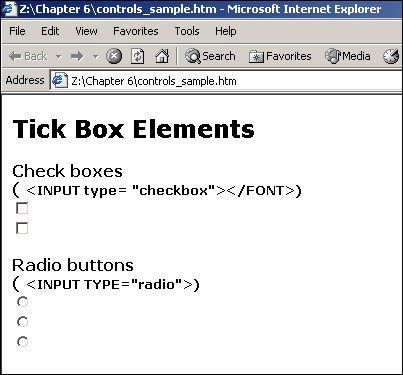This screenshot has height=375, width=403.
Task: Expand the Forward button history dropdown
Action: 96,56
